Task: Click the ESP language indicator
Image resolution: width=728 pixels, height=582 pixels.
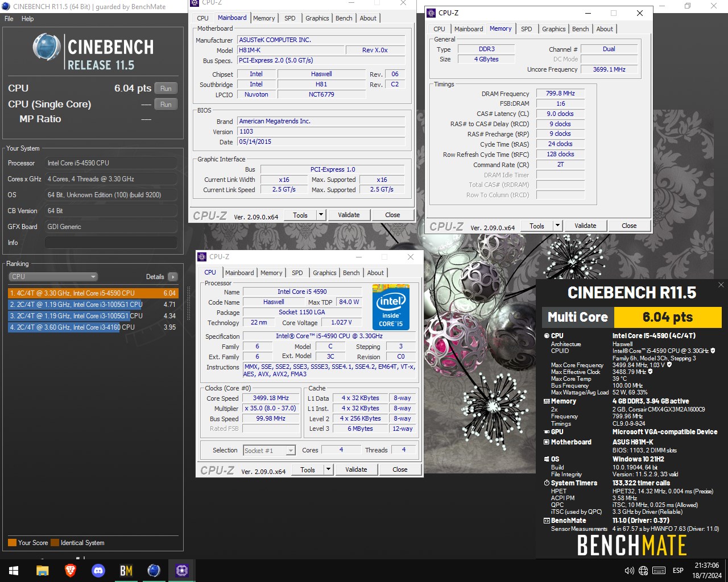Action: 678,571
